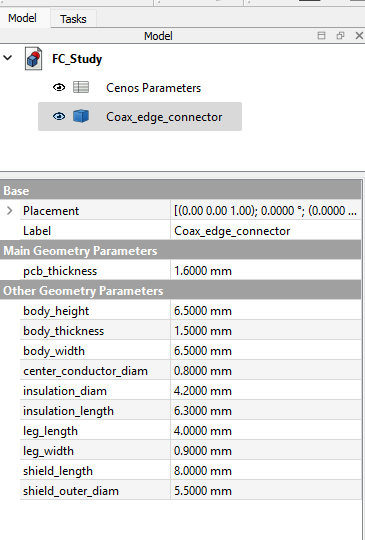Close the Model panel
Viewport: 365px width, 540px height.
coord(359,35)
